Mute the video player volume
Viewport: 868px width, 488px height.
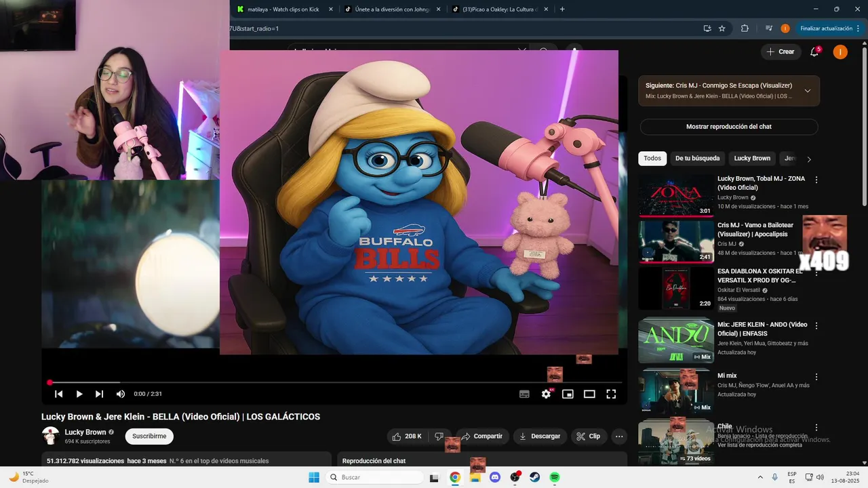click(121, 394)
